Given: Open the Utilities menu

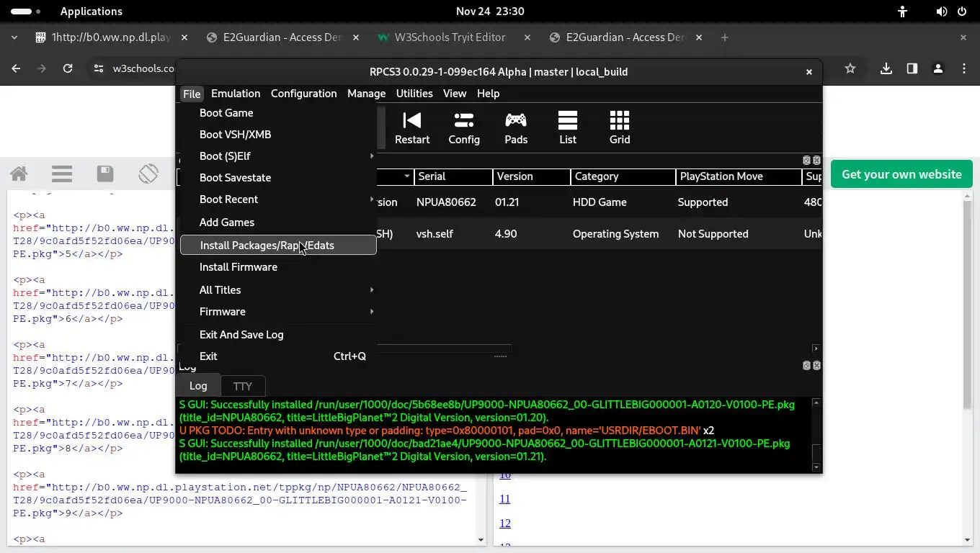Looking at the screenshot, I should point(414,94).
